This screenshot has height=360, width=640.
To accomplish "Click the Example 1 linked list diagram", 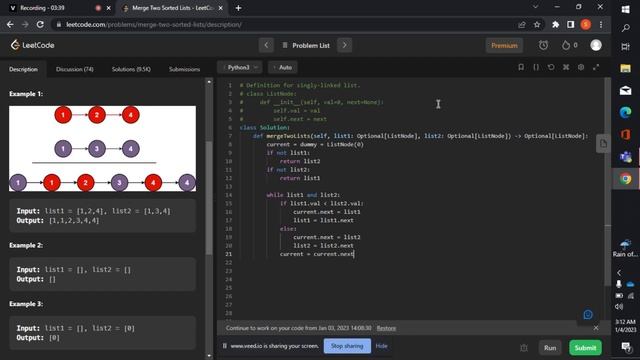I will pyautogui.click(x=102, y=149).
